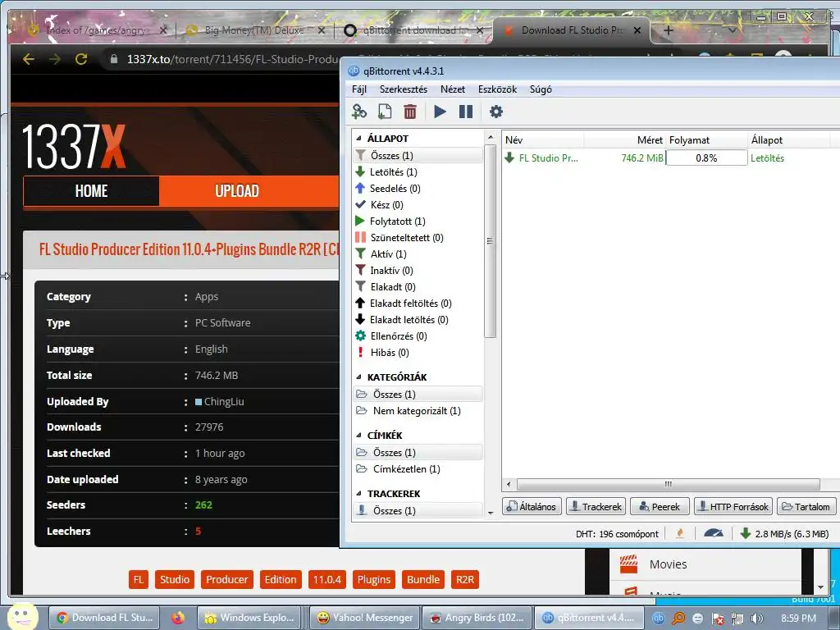Switch to the Trackerek tab

[x=596, y=507]
